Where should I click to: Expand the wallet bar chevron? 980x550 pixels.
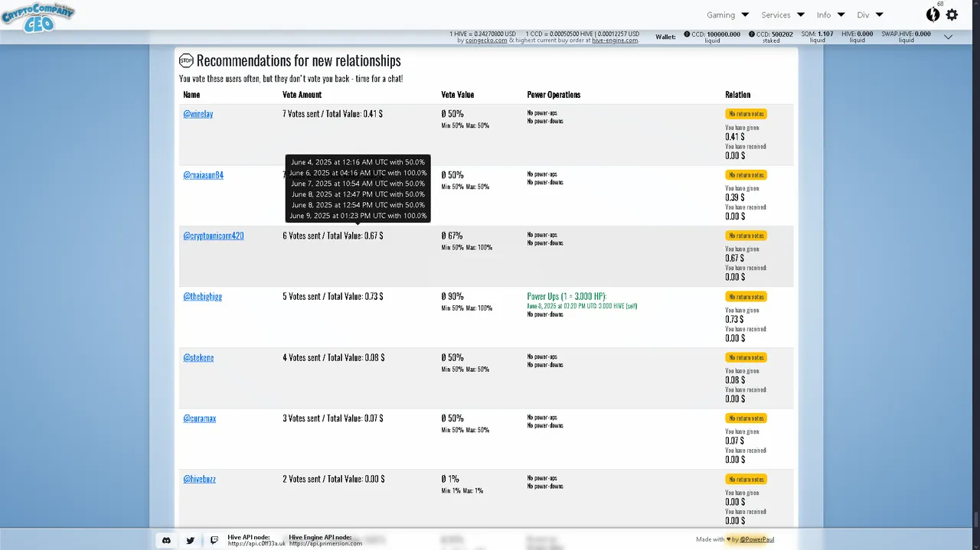948,37
